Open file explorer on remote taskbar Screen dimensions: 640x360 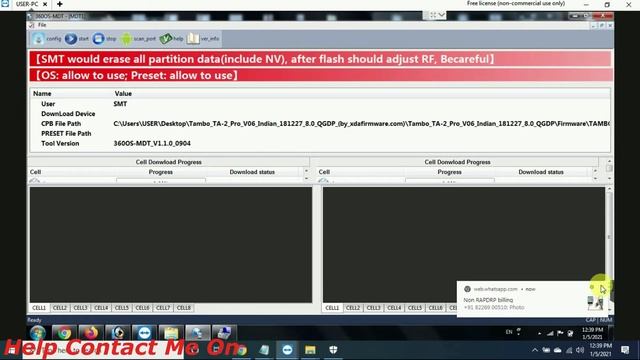pyautogui.click(x=171, y=333)
